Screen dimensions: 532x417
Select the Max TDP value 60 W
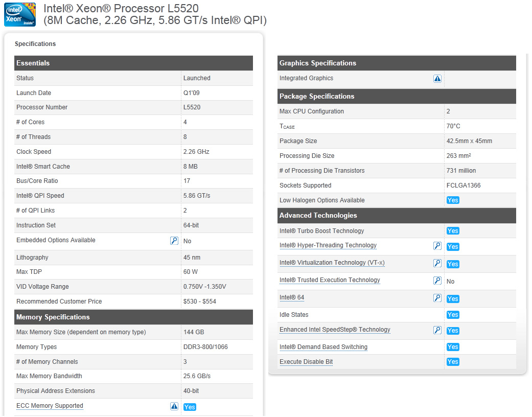click(x=191, y=272)
